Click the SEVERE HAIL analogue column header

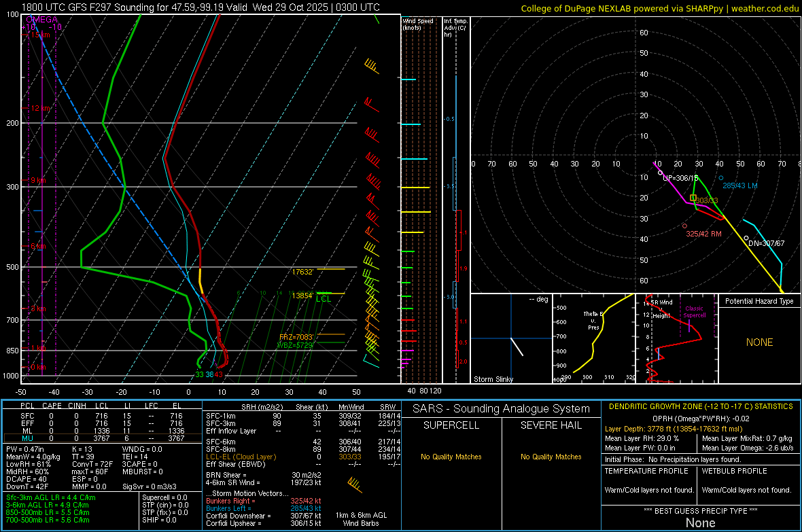[551, 425]
